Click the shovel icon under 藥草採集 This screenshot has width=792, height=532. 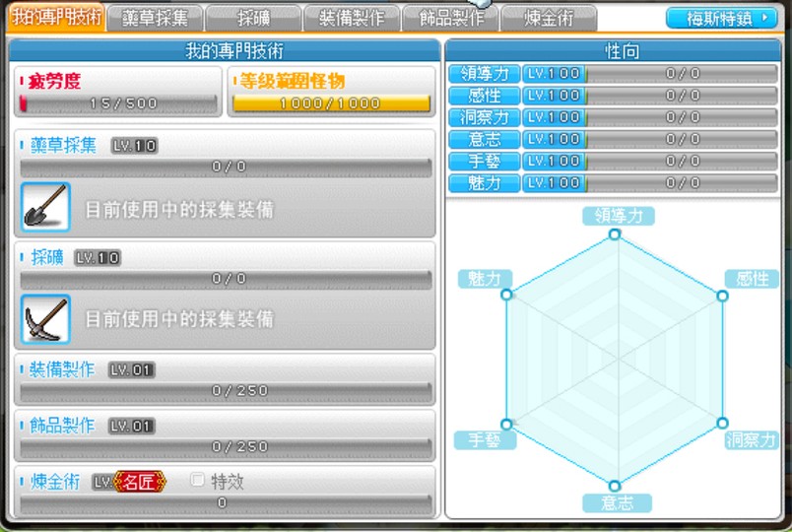coord(45,208)
